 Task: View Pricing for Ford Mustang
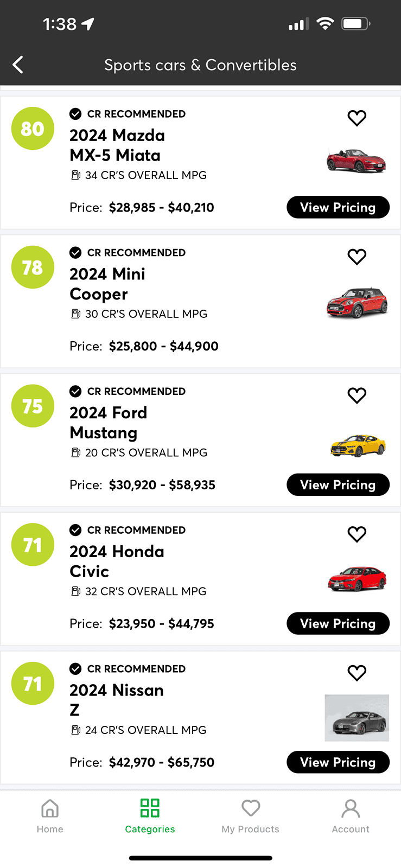click(x=338, y=484)
